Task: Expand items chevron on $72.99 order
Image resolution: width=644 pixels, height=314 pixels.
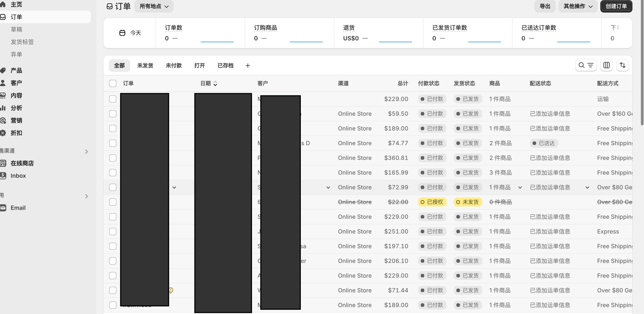Action: point(520,188)
